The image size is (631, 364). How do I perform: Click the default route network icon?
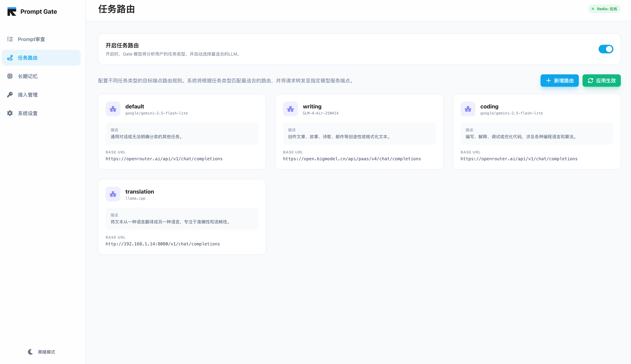(x=113, y=109)
